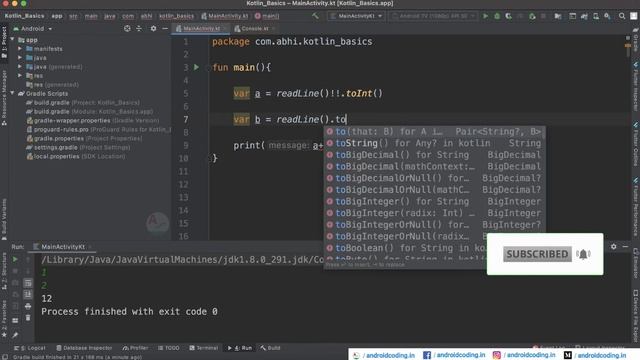Open the Android TV device selector dropdown
Image resolution: width=640 pixels, height=360 pixels.
click(433, 16)
